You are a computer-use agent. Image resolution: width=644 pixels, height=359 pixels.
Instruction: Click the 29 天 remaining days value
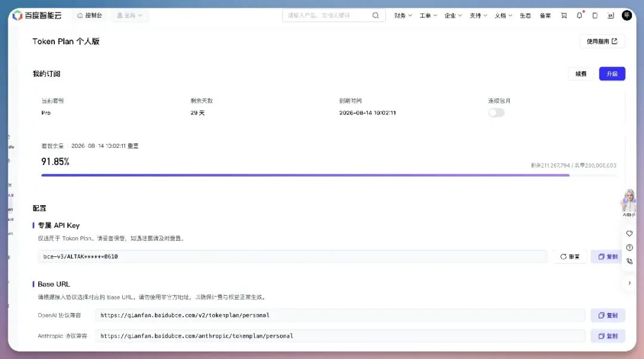pyautogui.click(x=197, y=113)
